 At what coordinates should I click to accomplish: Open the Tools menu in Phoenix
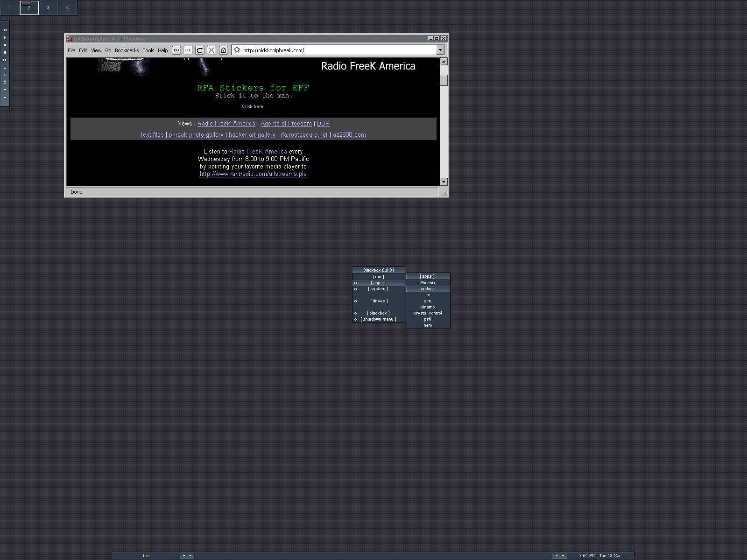tap(148, 50)
